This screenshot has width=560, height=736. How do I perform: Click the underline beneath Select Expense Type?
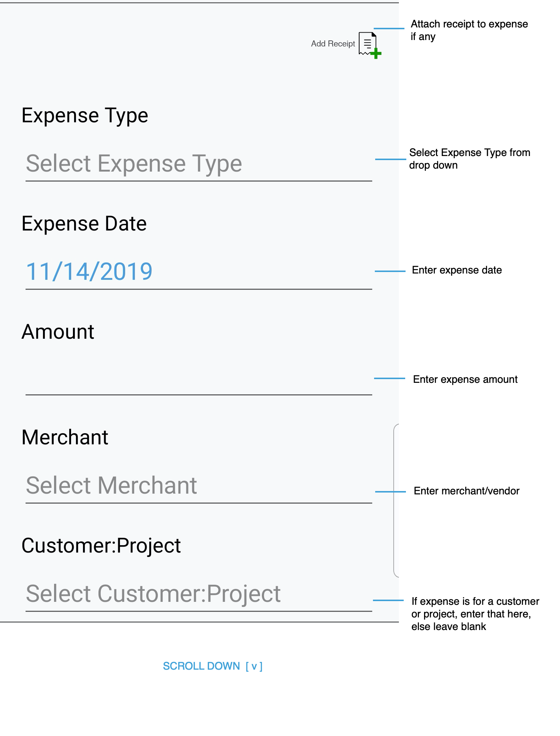(199, 181)
